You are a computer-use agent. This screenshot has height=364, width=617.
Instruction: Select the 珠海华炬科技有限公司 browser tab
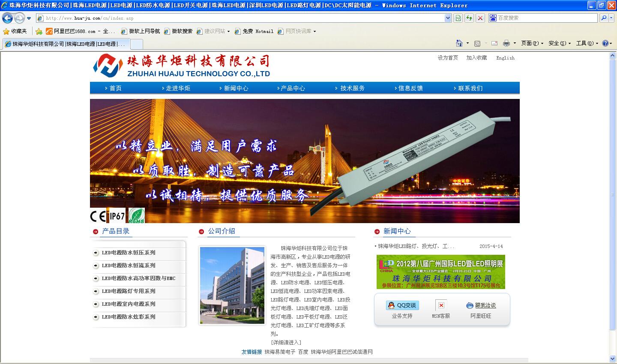(x=66, y=44)
